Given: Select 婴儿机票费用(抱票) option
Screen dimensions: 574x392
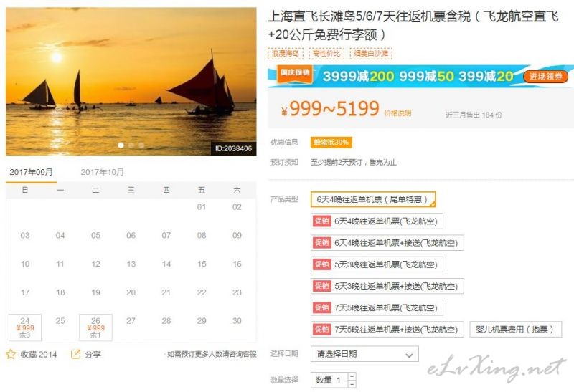Looking at the screenshot, I should (515, 329).
